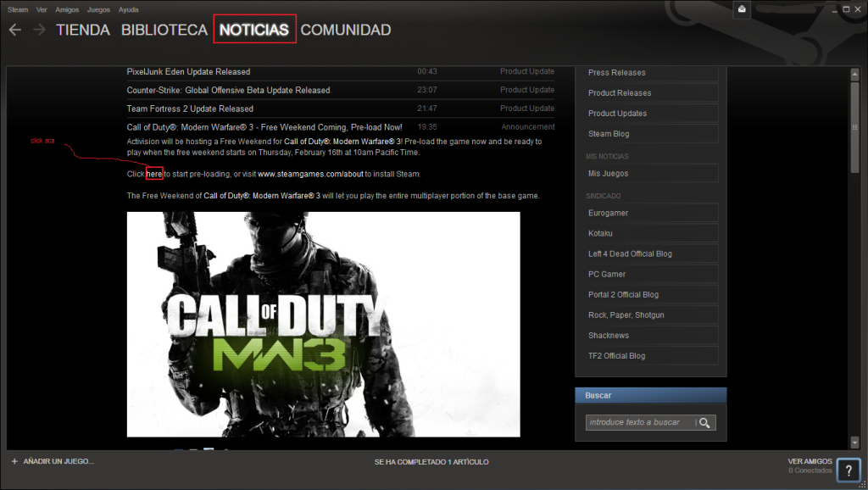Click the 21:47 timestamp

427,109
